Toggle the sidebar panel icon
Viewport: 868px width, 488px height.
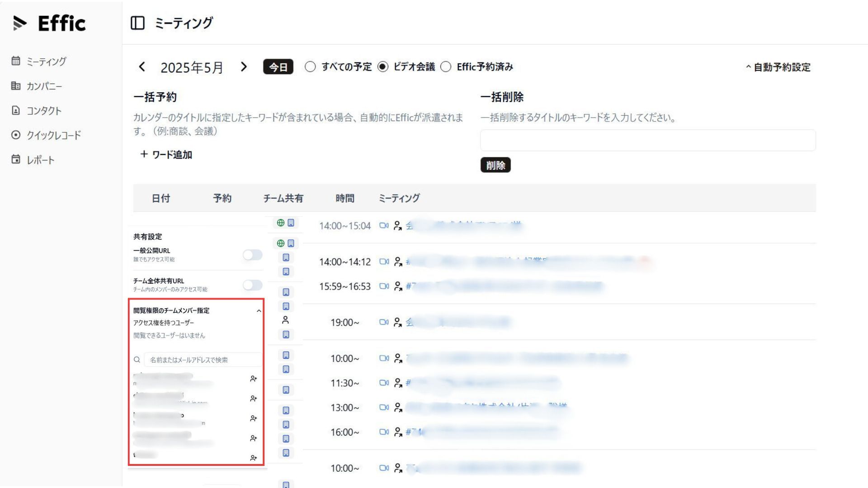coord(137,23)
